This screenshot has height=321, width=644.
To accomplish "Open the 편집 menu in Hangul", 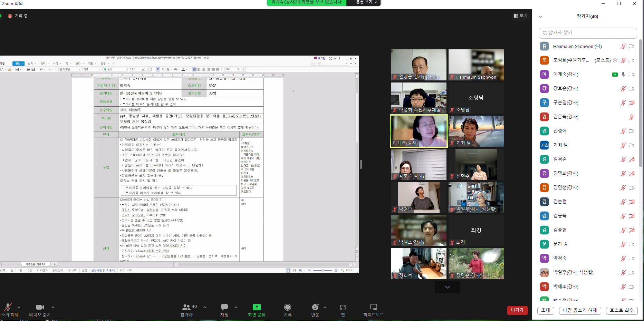I will click(18, 64).
